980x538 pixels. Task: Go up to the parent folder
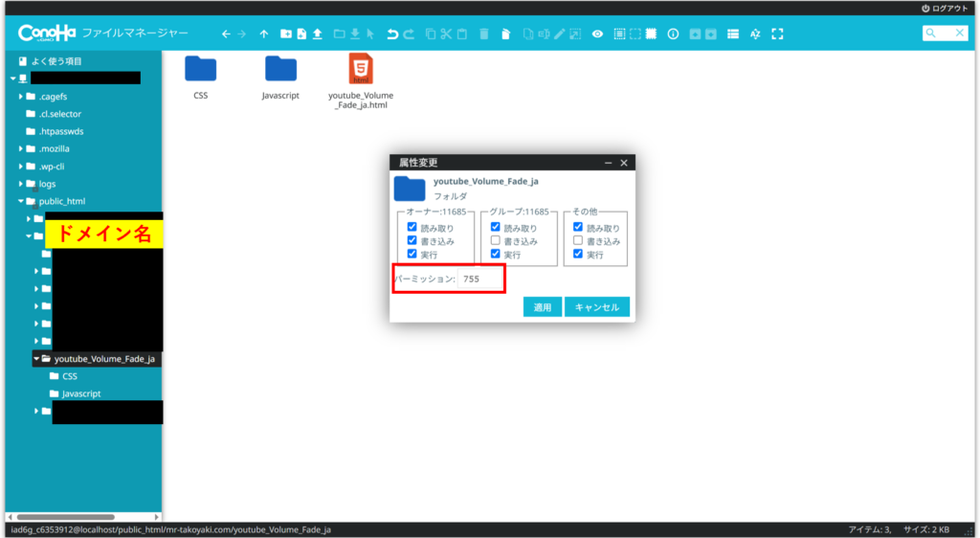click(264, 34)
